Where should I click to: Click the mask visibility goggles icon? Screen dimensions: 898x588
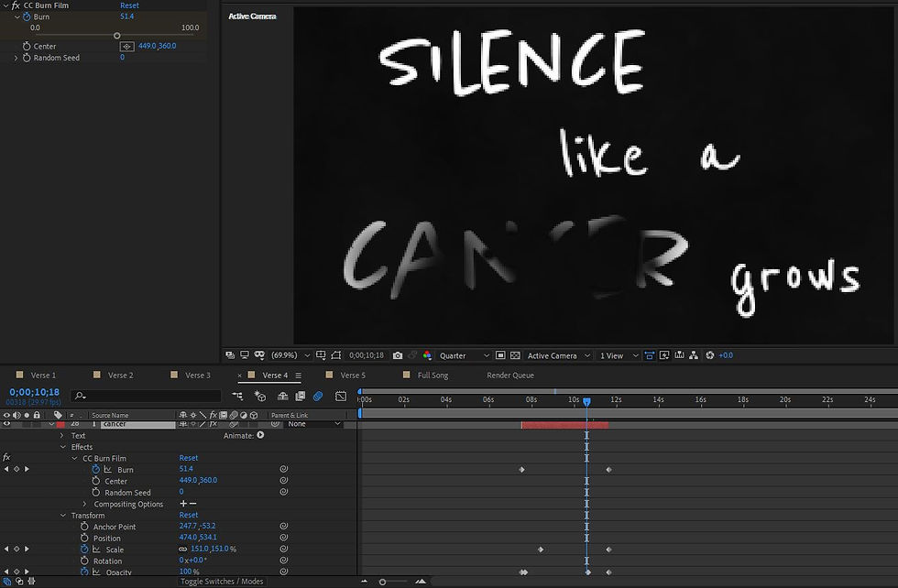(259, 355)
